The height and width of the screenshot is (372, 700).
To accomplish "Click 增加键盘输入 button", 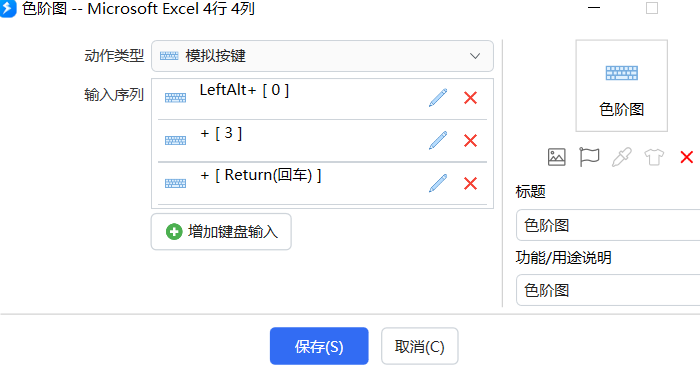I will coord(221,232).
